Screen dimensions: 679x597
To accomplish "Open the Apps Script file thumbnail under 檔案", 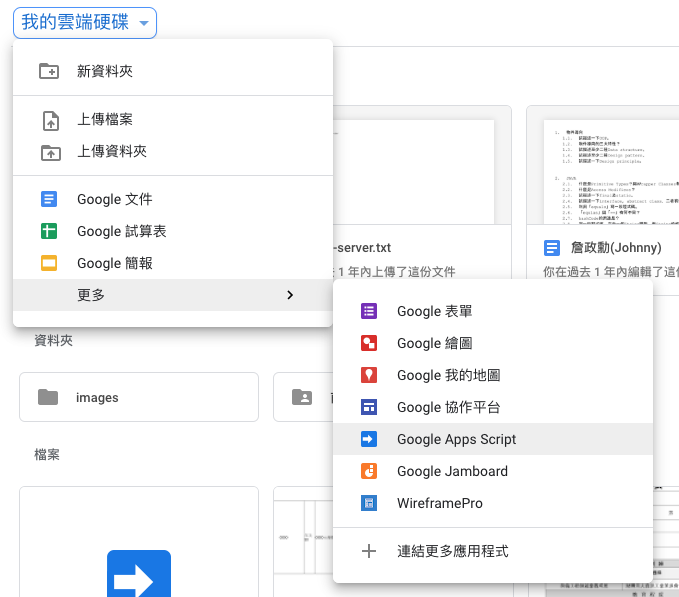I will (x=139, y=542).
